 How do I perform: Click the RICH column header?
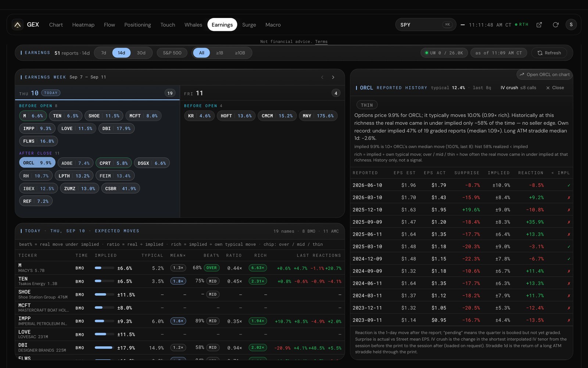tap(261, 255)
